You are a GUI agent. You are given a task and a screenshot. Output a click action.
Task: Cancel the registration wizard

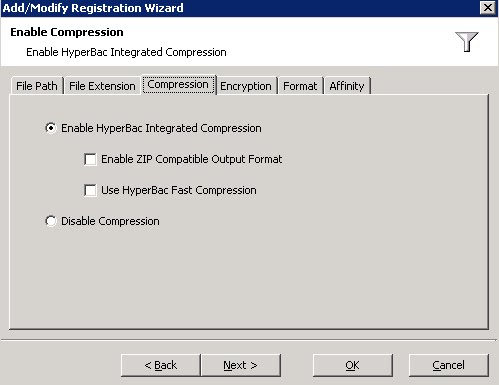coord(449,365)
